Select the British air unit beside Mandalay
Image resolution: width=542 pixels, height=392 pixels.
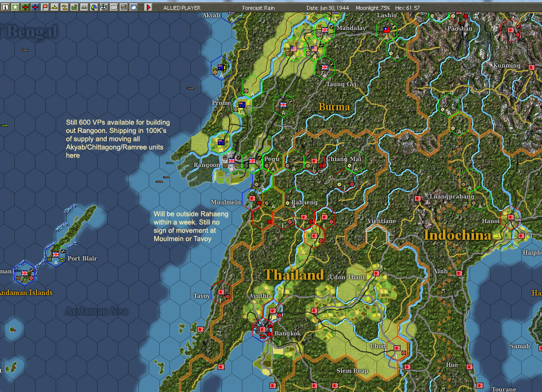point(325,31)
